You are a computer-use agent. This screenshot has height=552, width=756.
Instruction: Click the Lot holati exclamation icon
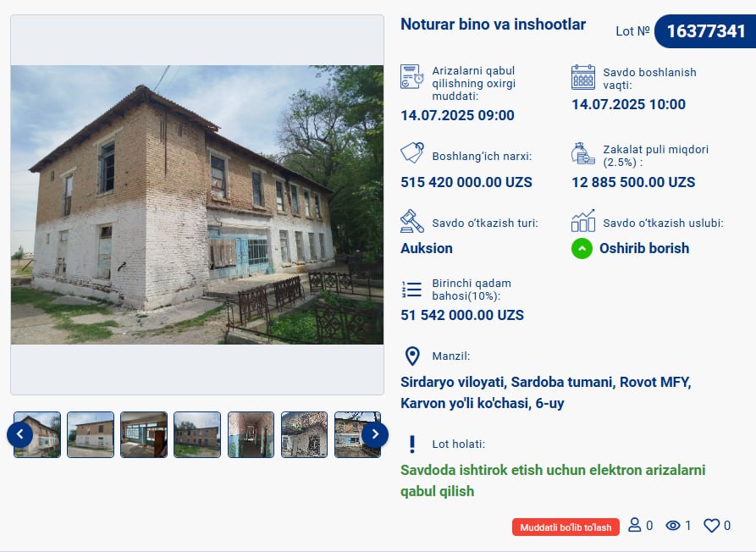coord(411,444)
